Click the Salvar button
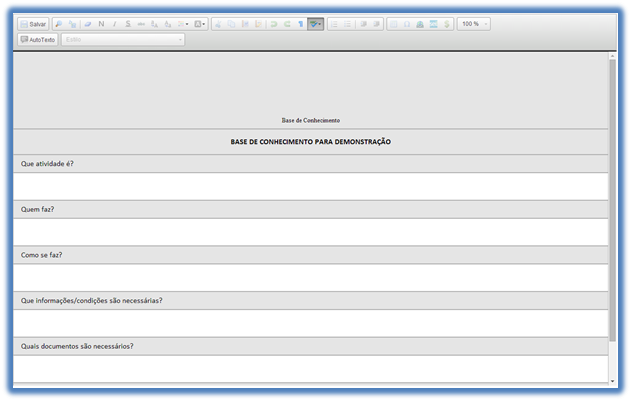The image size is (631, 401). (x=34, y=23)
